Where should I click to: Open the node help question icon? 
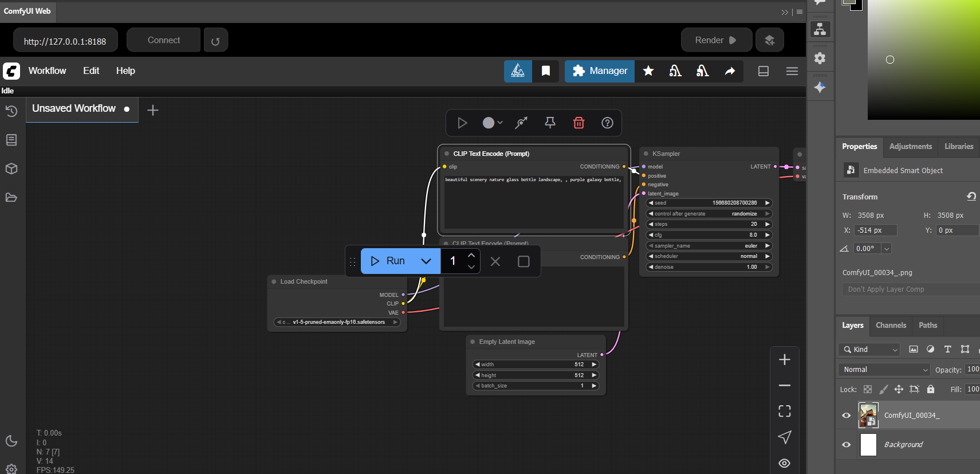pos(607,123)
